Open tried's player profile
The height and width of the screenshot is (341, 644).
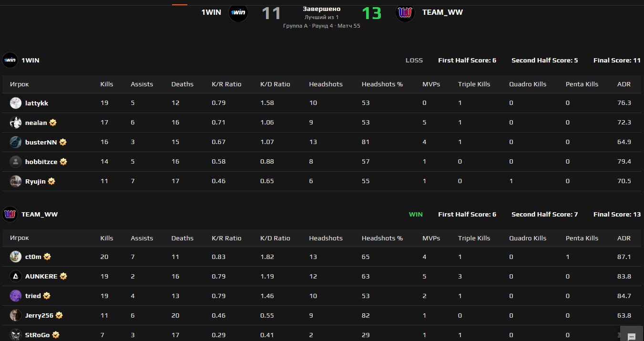click(33, 296)
